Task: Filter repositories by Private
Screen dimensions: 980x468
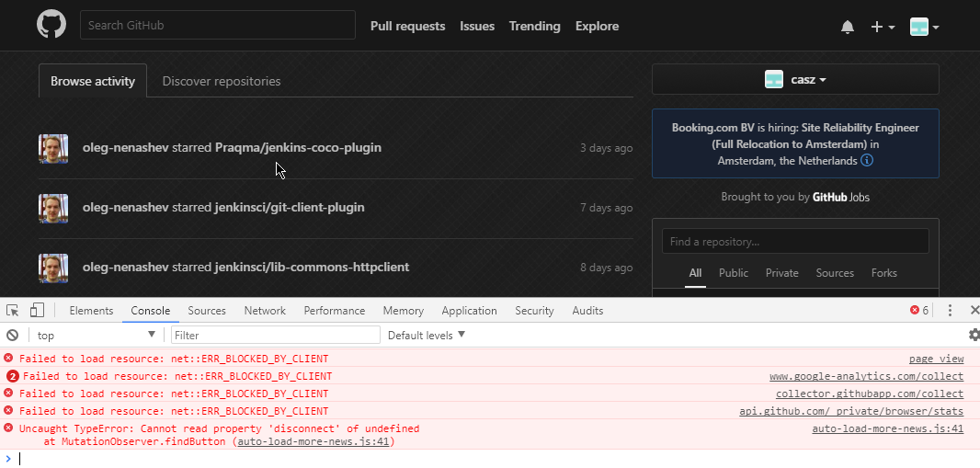Action: click(782, 273)
